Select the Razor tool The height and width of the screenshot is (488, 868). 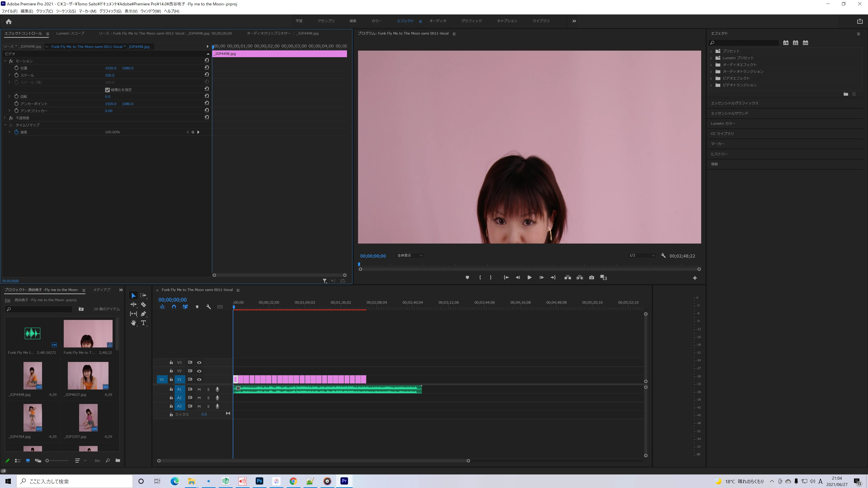point(143,305)
